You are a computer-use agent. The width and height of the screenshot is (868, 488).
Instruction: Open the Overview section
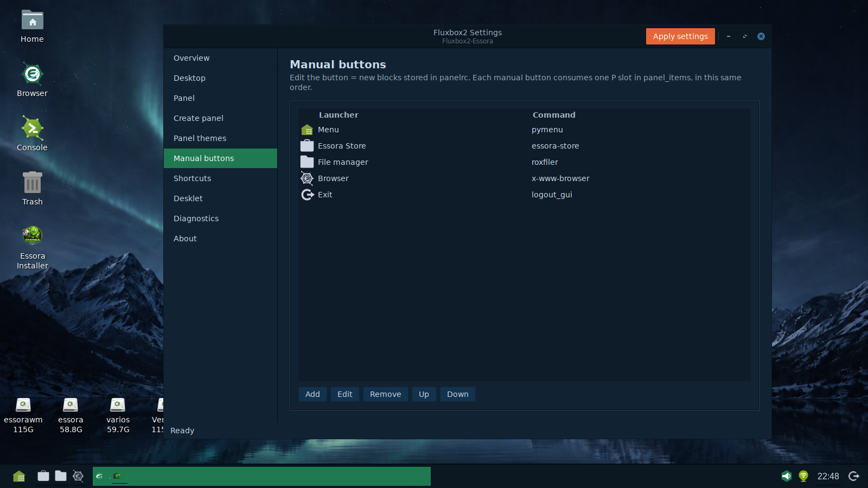tap(220, 58)
